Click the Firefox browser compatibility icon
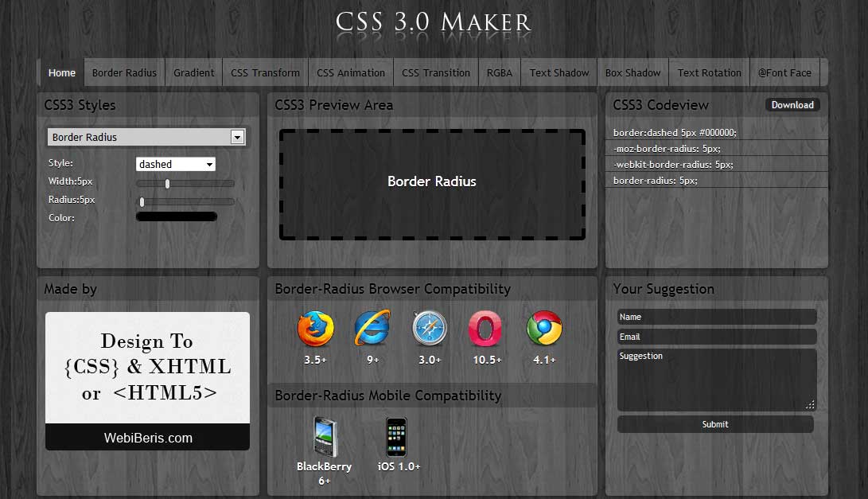Screen dimensions: 868x499 pyautogui.click(x=316, y=328)
